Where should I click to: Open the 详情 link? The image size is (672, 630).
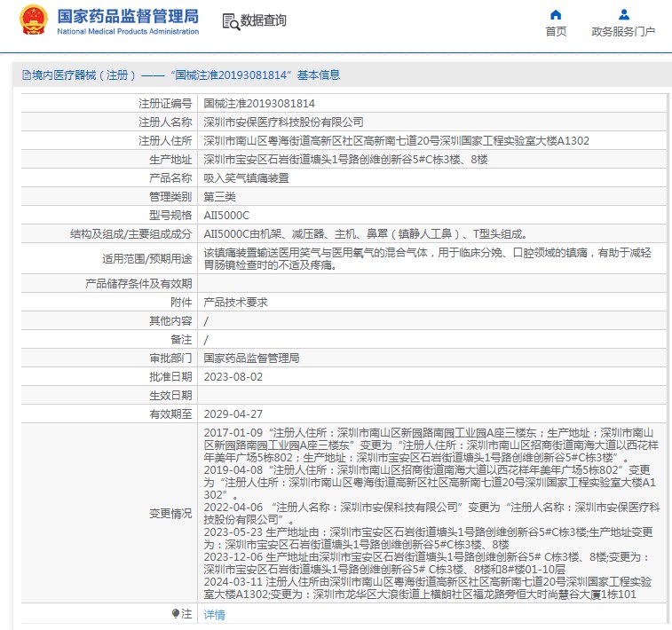[214, 615]
